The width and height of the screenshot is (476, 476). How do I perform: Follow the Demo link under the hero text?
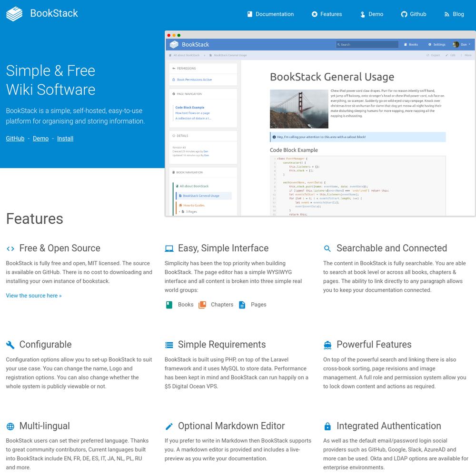coord(40,139)
